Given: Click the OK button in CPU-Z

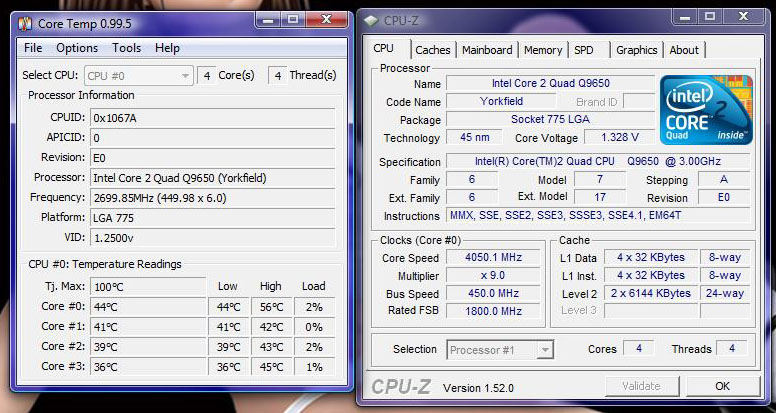Looking at the screenshot, I should pos(723,386).
